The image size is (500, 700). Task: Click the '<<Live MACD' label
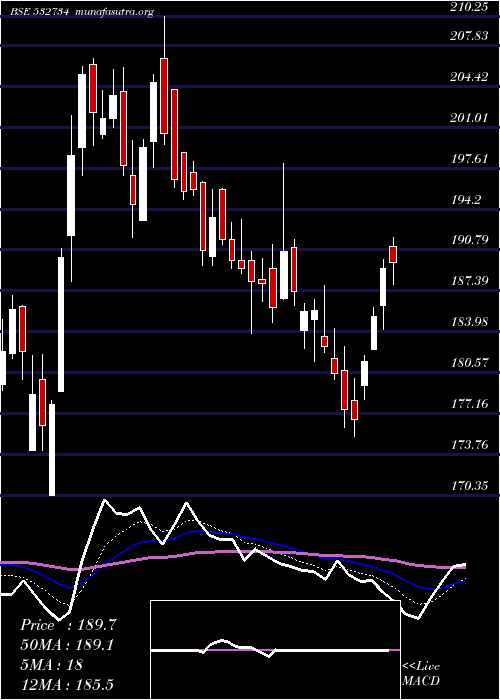(x=421, y=674)
